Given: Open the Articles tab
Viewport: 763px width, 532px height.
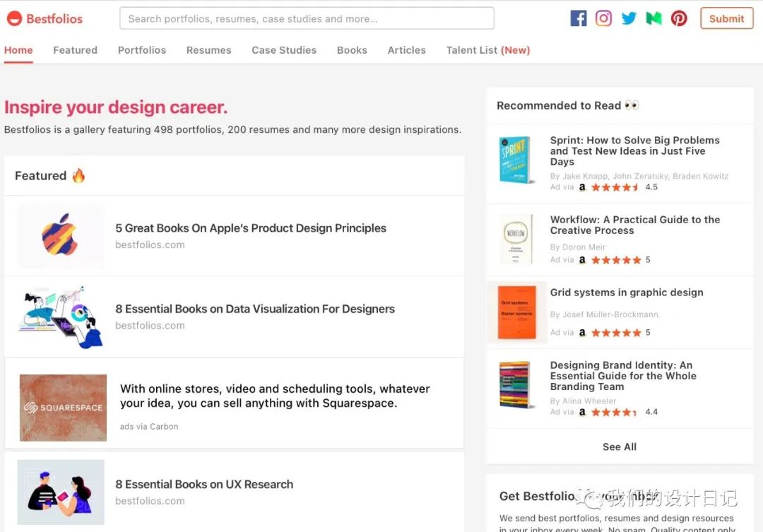Looking at the screenshot, I should click(406, 50).
